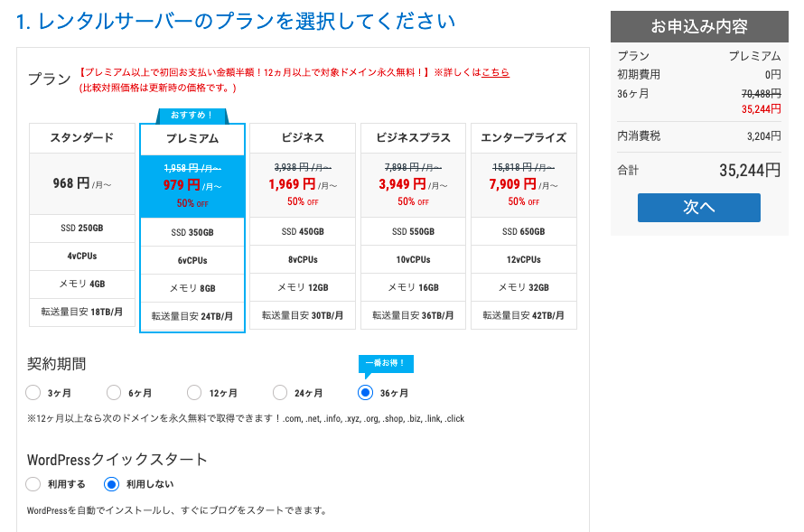This screenshot has width=804, height=532.
Task: Select 利用しない for WordPress Quick Start
Action: (112, 484)
